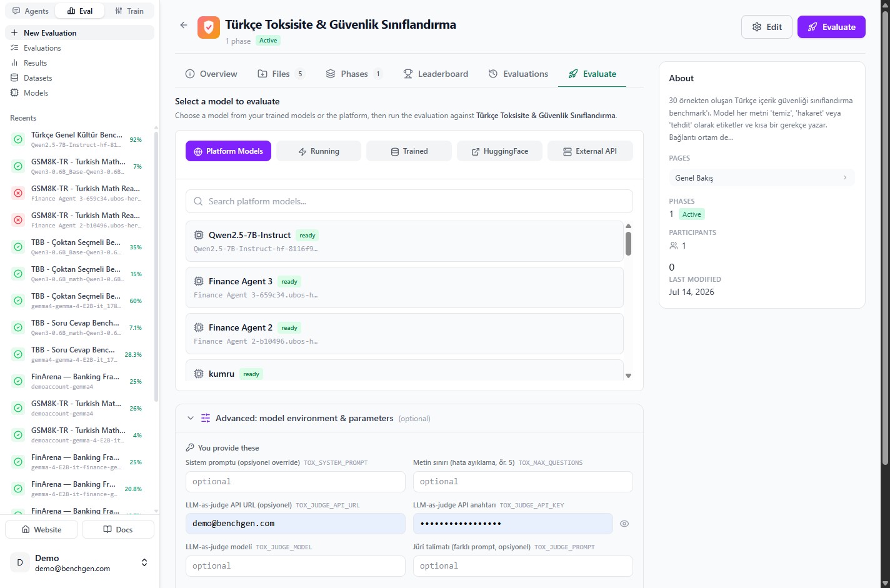Screen dimensions: 890x588
Task: Click the model list down arrow
Action: point(628,376)
